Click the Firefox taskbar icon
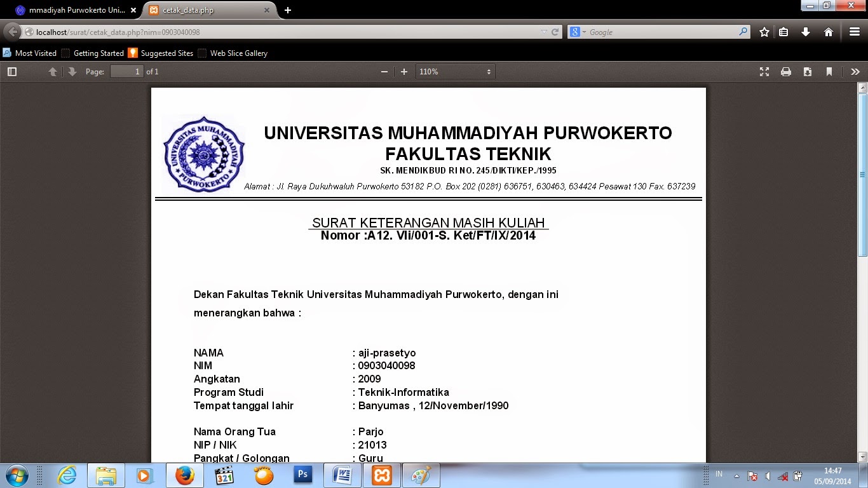 tap(184, 475)
